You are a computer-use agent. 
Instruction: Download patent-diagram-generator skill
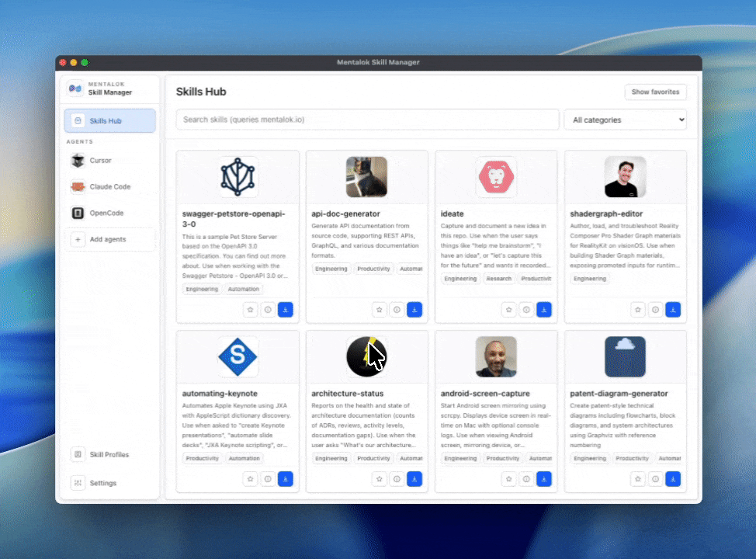click(673, 479)
